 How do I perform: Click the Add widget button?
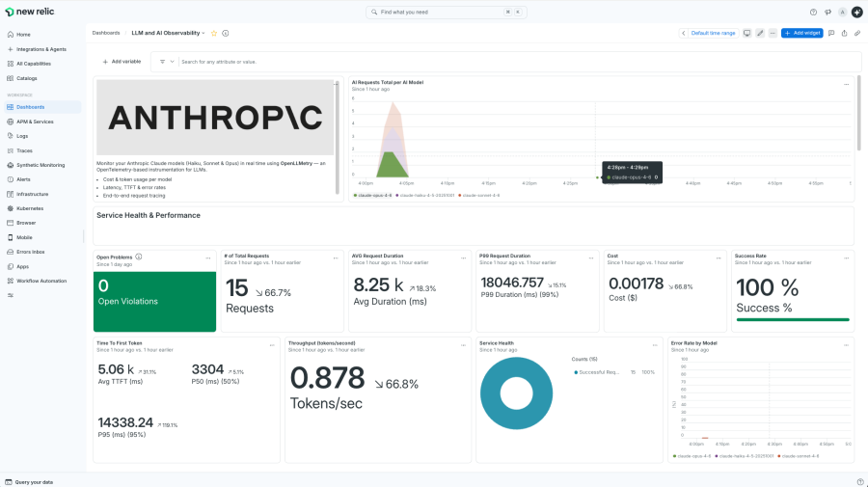(x=802, y=33)
